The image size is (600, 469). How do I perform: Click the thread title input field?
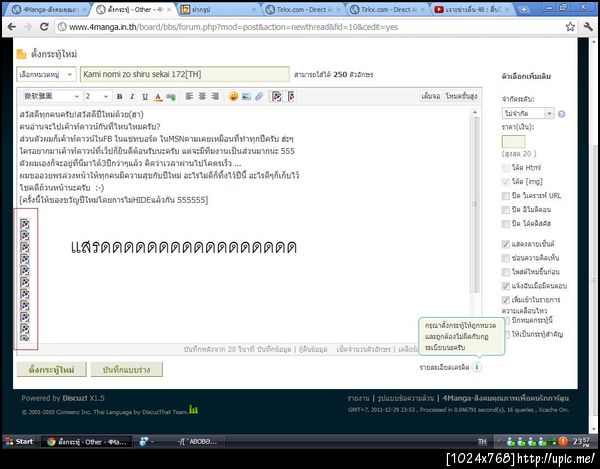click(184, 74)
